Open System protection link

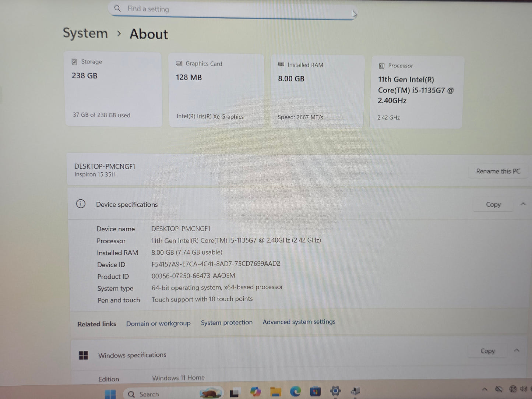(227, 322)
